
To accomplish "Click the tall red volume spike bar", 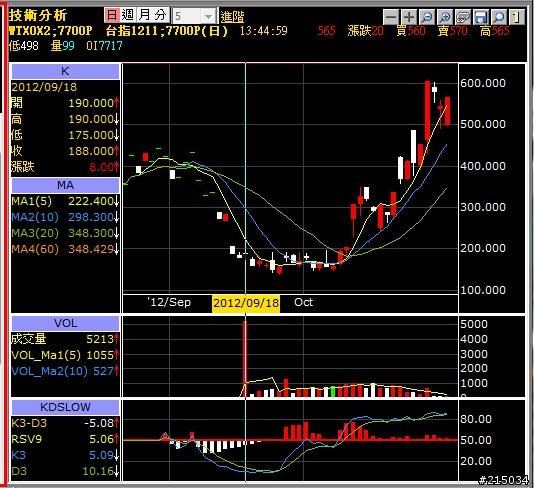I will point(245,359).
